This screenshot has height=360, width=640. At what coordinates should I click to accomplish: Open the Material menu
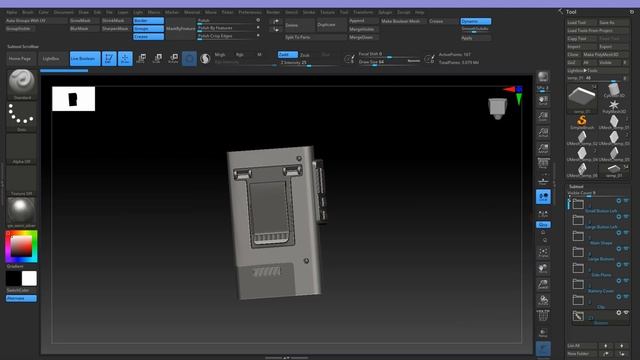coord(192,12)
